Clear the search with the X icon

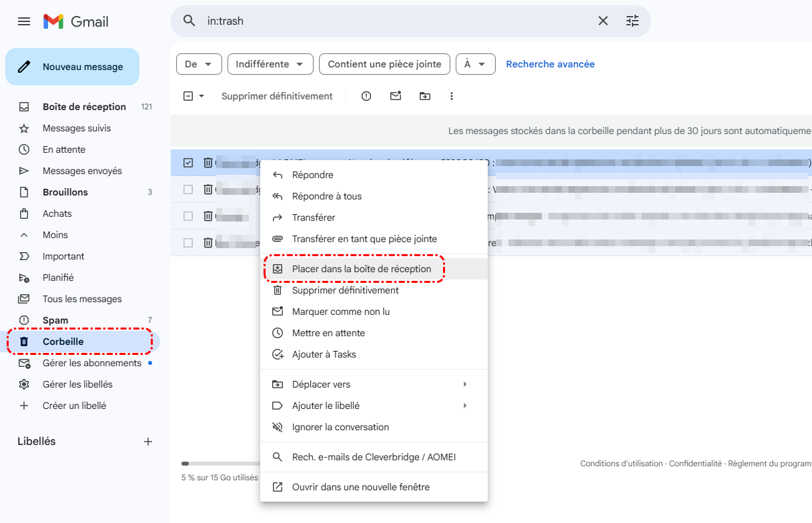pyautogui.click(x=603, y=21)
